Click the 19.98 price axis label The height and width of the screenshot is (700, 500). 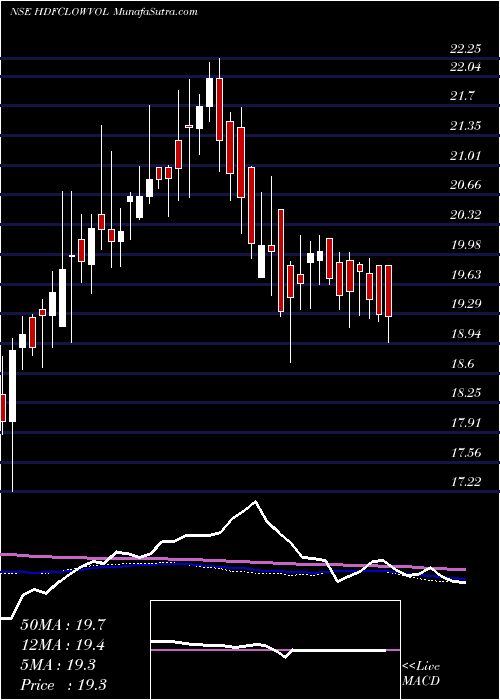466,245
